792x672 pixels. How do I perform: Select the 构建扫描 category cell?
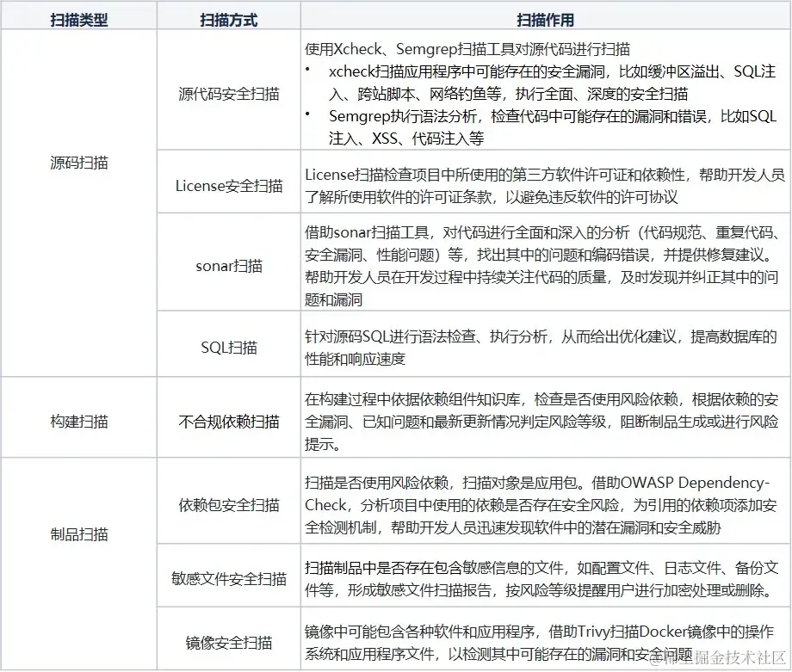[78, 419]
